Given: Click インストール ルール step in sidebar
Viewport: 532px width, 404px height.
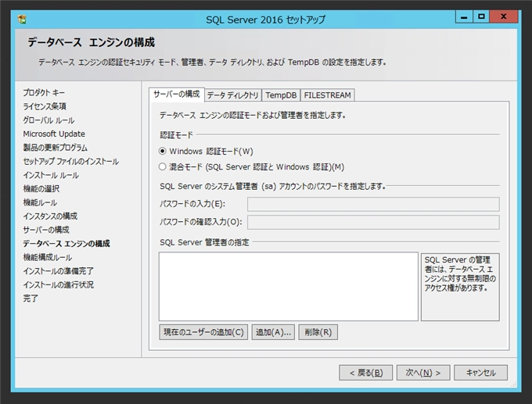Looking at the screenshot, I should (x=51, y=175).
